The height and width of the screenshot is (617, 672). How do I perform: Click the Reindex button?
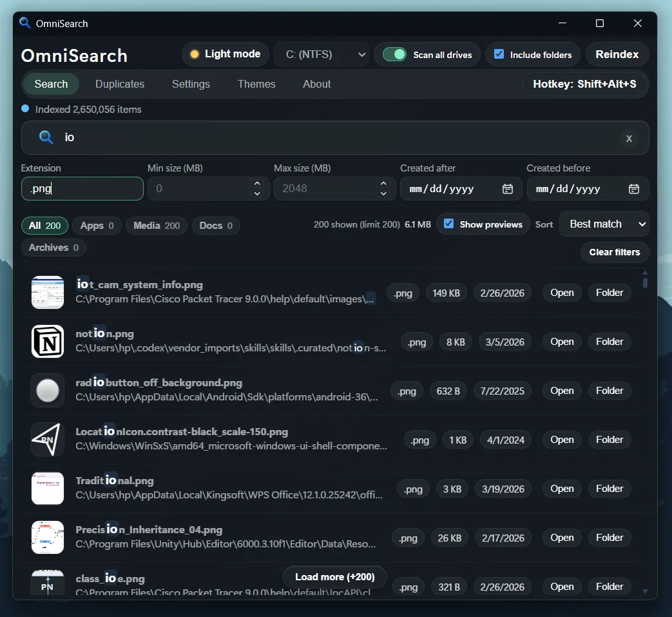coord(617,54)
